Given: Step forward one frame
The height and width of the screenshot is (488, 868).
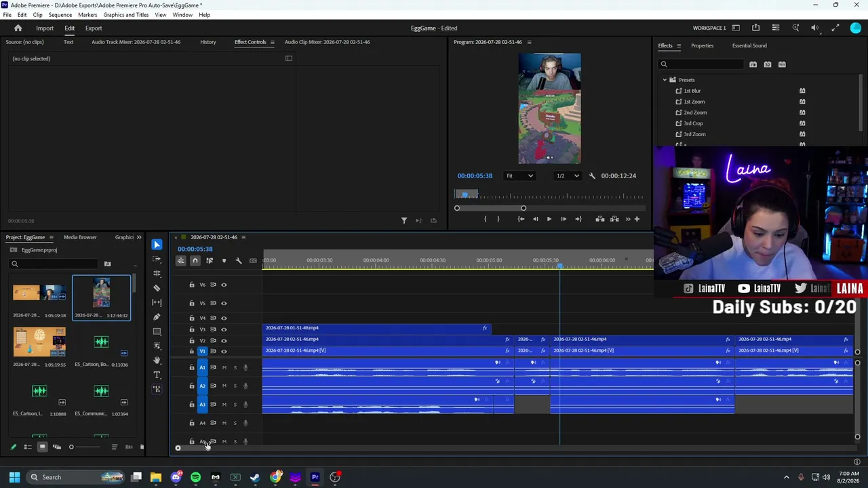Looking at the screenshot, I should pos(564,219).
